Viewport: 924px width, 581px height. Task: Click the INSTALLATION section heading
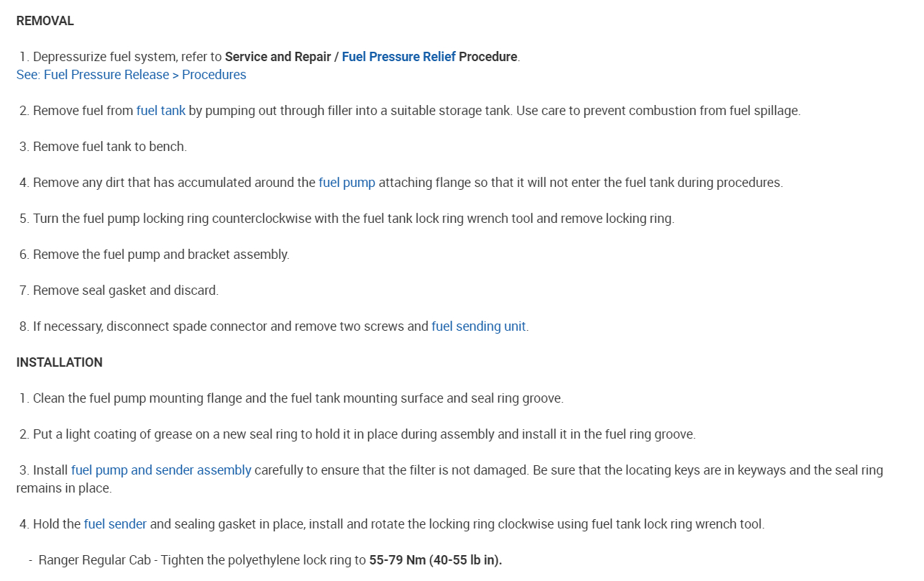pos(59,362)
